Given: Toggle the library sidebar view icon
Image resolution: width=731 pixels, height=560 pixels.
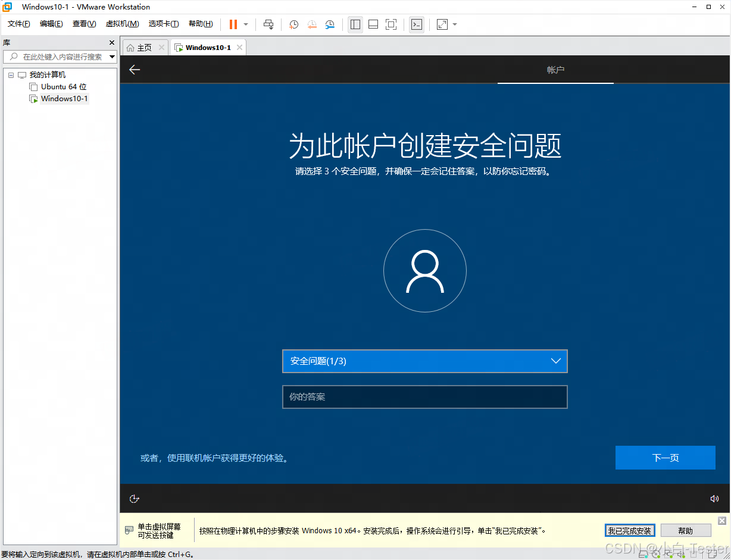Looking at the screenshot, I should point(355,24).
